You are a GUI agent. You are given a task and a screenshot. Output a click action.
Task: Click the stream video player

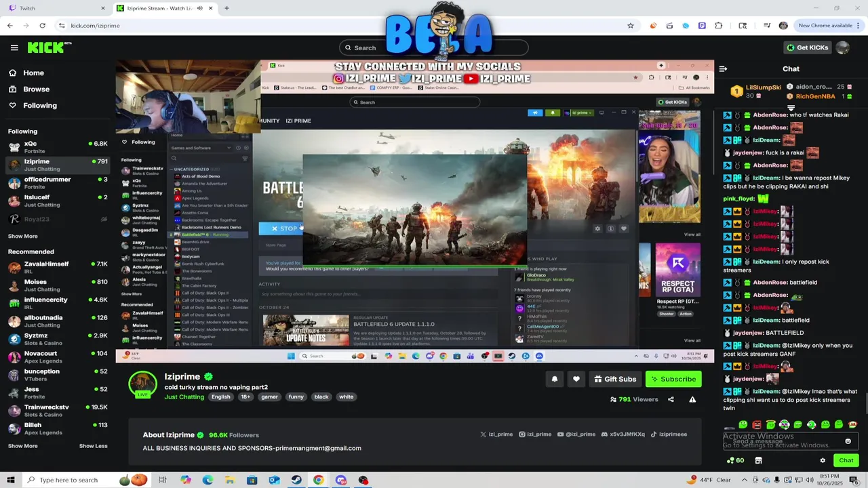tap(415, 211)
